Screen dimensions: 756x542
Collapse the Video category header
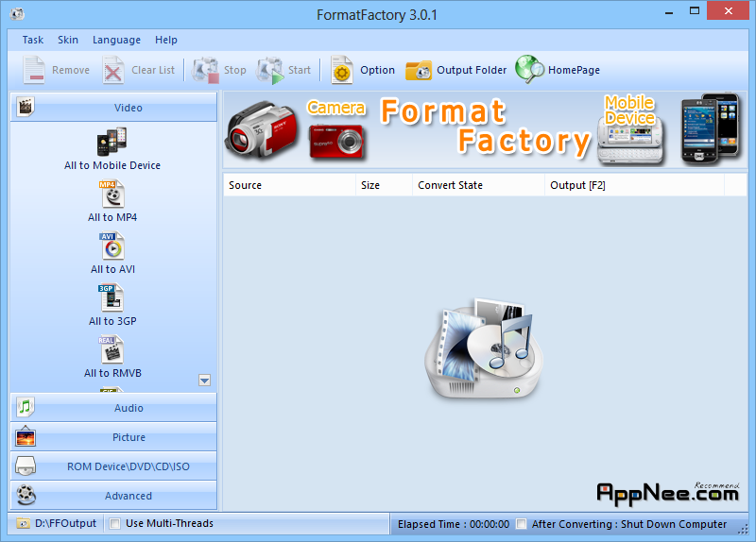pyautogui.click(x=113, y=107)
